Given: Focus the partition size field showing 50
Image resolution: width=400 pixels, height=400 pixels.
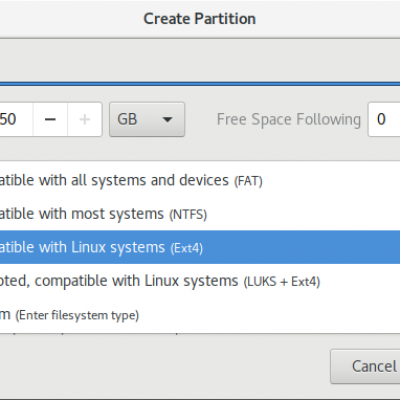Looking at the screenshot, I should [16, 119].
